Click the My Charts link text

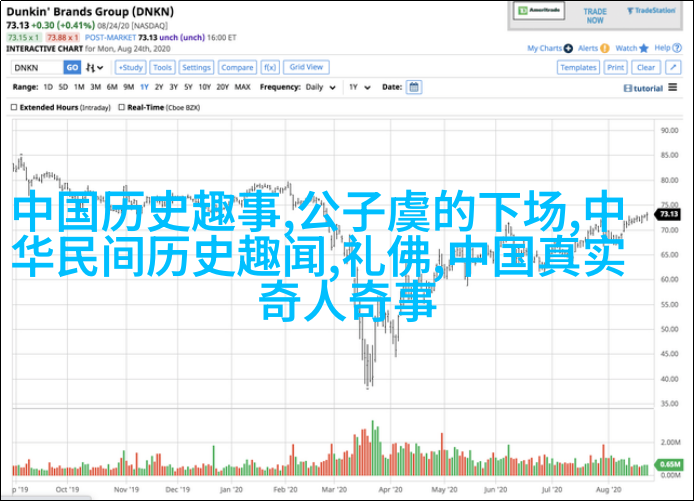point(545,48)
